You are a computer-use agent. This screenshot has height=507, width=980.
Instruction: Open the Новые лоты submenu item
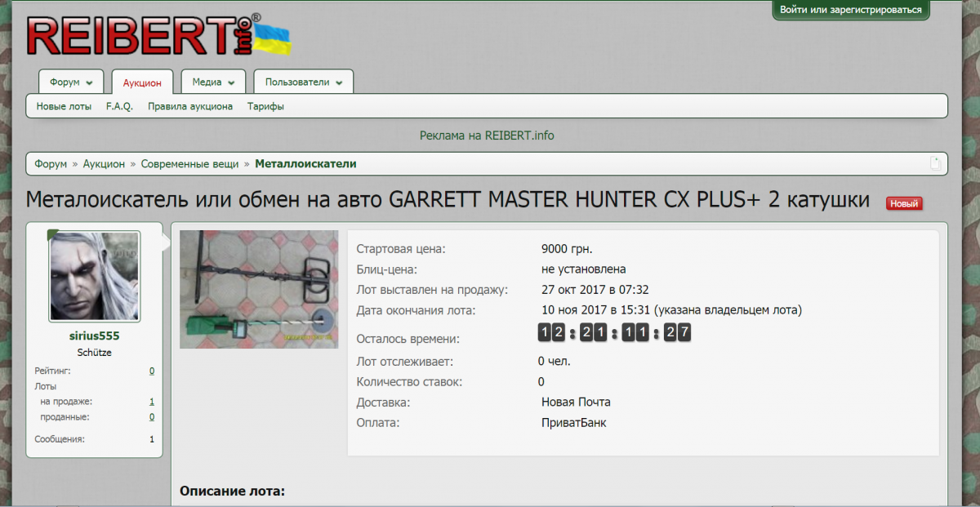(x=64, y=106)
